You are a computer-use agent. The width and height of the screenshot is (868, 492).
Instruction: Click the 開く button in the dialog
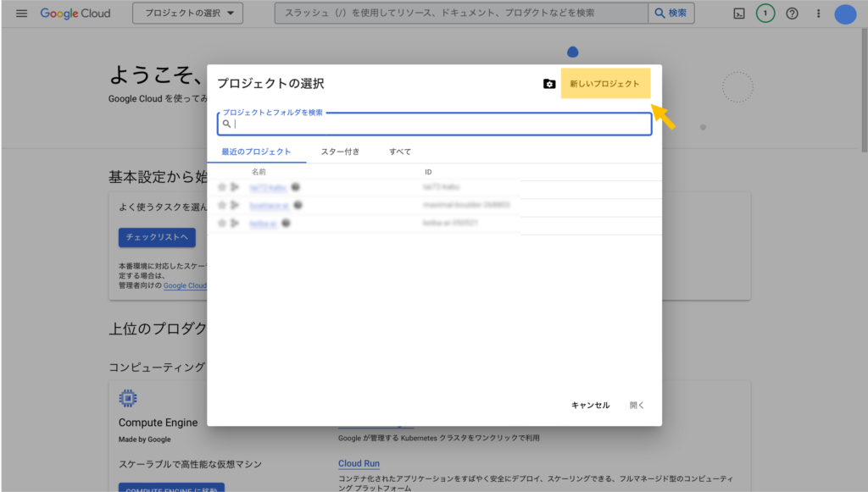coord(637,406)
